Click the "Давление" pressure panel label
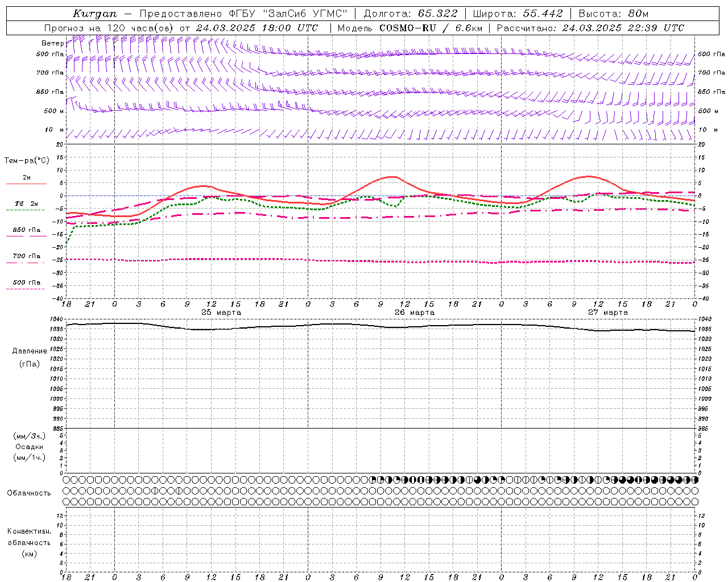This screenshot has width=728, height=582. point(30,351)
